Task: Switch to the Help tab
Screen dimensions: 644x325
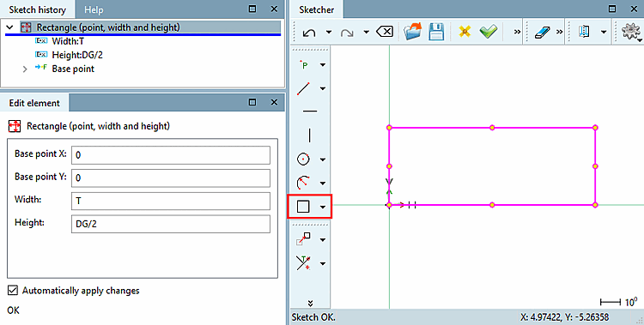Action: pyautogui.click(x=94, y=9)
